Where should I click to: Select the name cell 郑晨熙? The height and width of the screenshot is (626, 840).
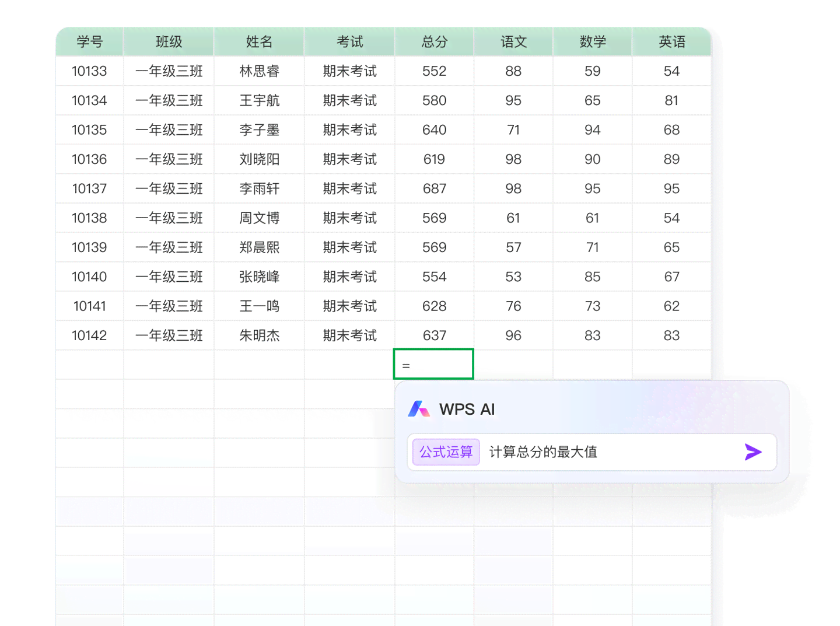click(x=259, y=247)
